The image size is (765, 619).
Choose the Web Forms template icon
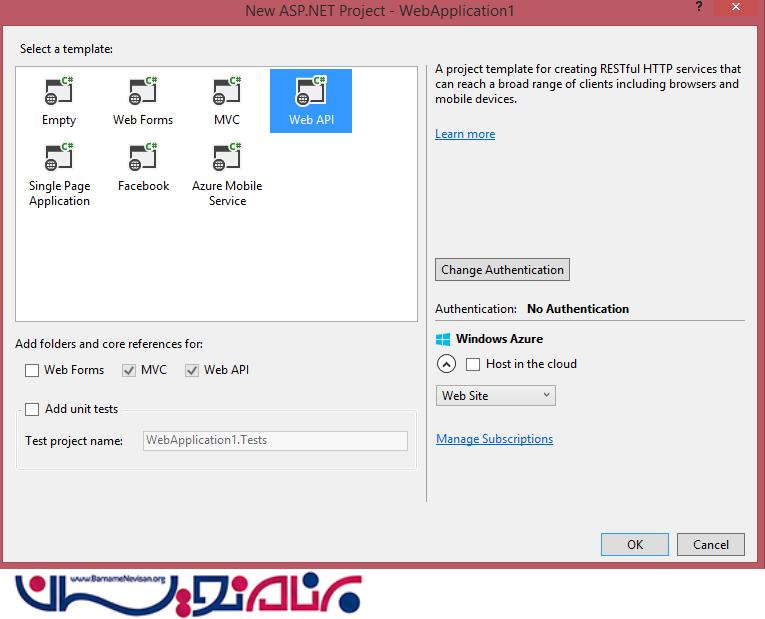pos(143,91)
